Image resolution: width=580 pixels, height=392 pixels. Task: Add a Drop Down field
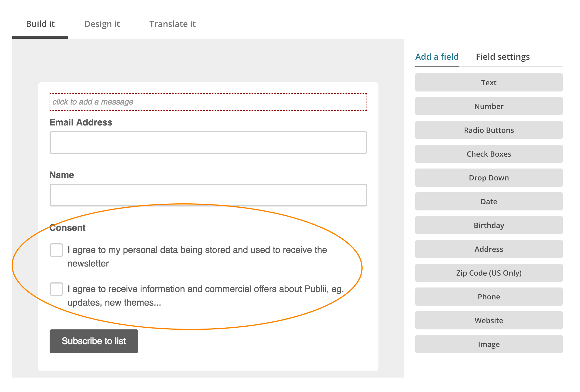[488, 178]
